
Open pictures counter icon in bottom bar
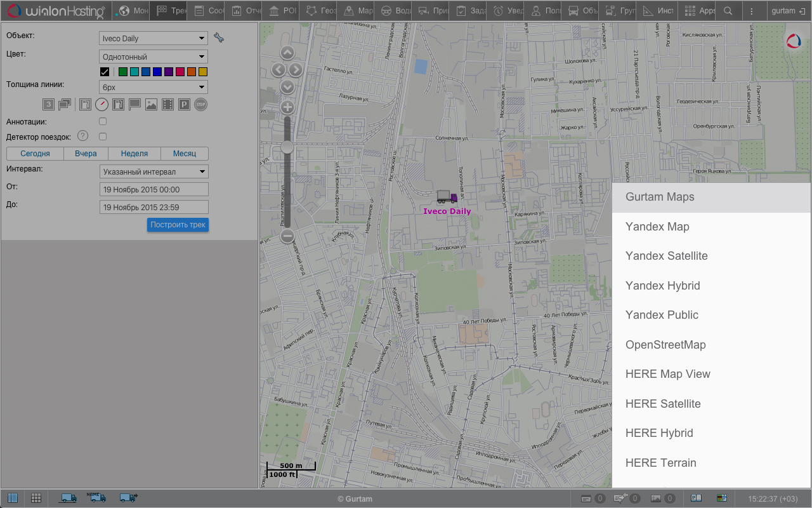(662, 498)
